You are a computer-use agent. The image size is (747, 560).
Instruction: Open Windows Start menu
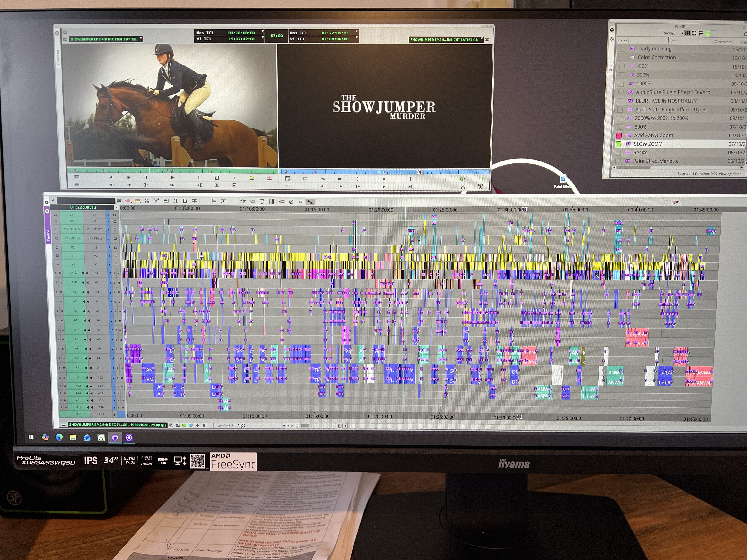point(31,437)
